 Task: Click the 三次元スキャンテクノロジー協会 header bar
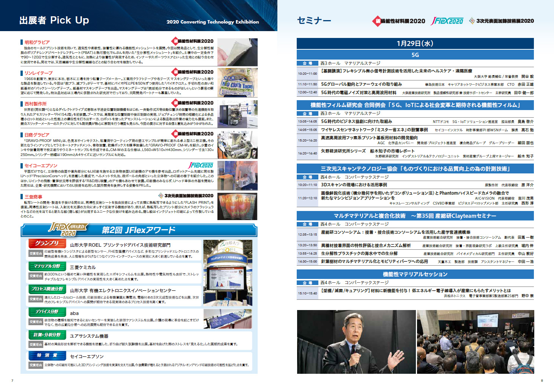click(x=415, y=169)
